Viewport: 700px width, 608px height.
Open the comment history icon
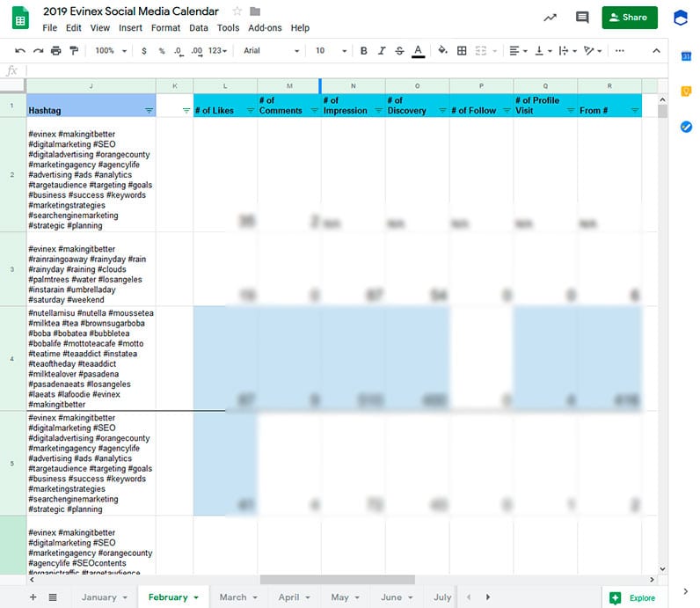tap(582, 18)
